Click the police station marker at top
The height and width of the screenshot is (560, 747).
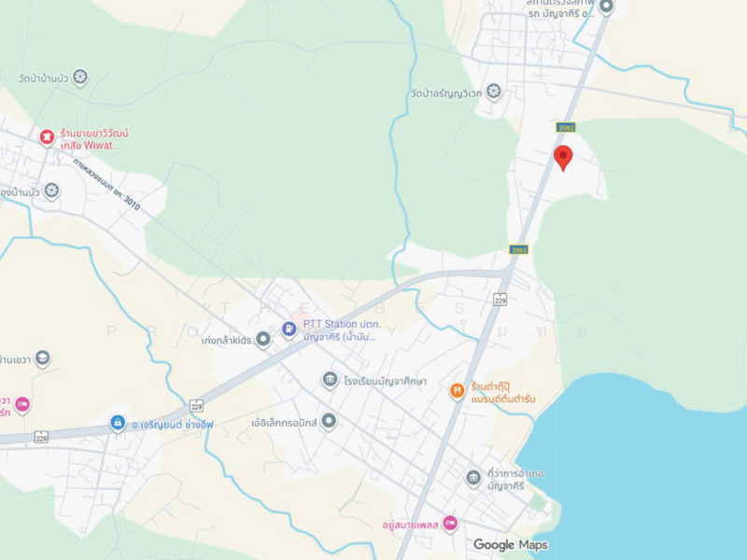pos(606,7)
